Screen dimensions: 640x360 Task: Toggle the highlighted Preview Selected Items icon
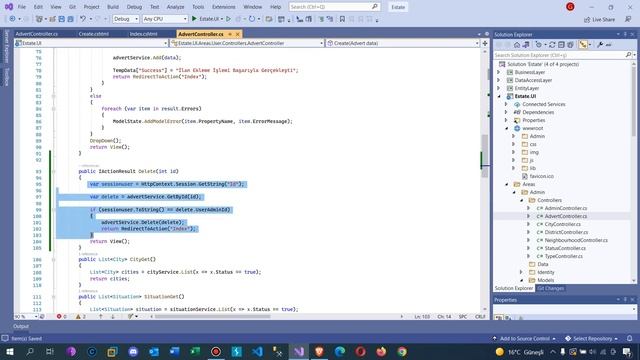[583, 45]
